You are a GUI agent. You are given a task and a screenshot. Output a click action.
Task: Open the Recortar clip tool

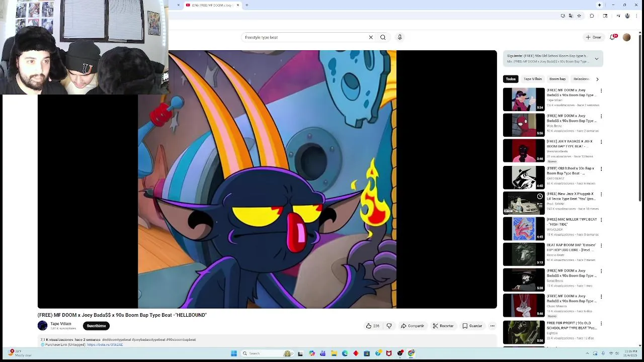(443, 326)
